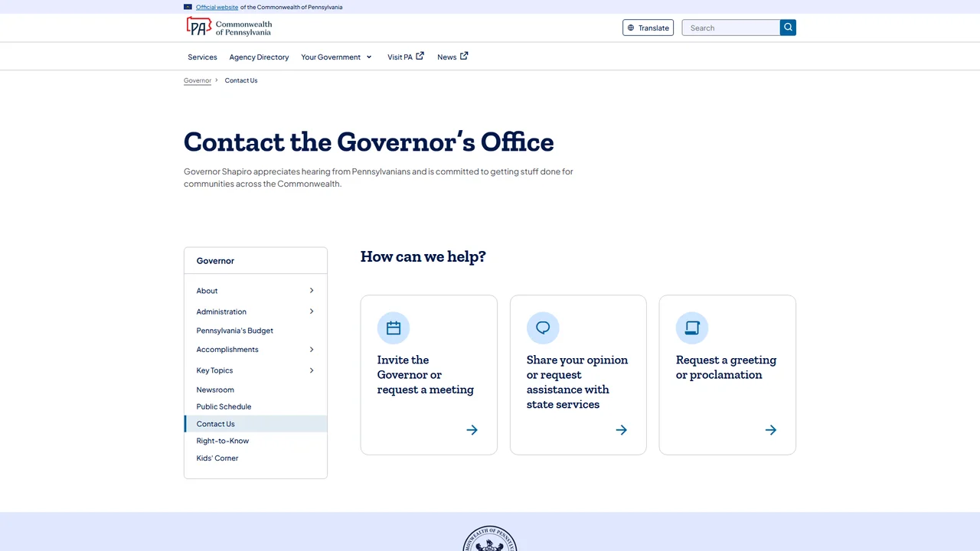Viewport: 980px width, 551px height.
Task: Select Contact Us in the sidebar
Action: [256, 424]
